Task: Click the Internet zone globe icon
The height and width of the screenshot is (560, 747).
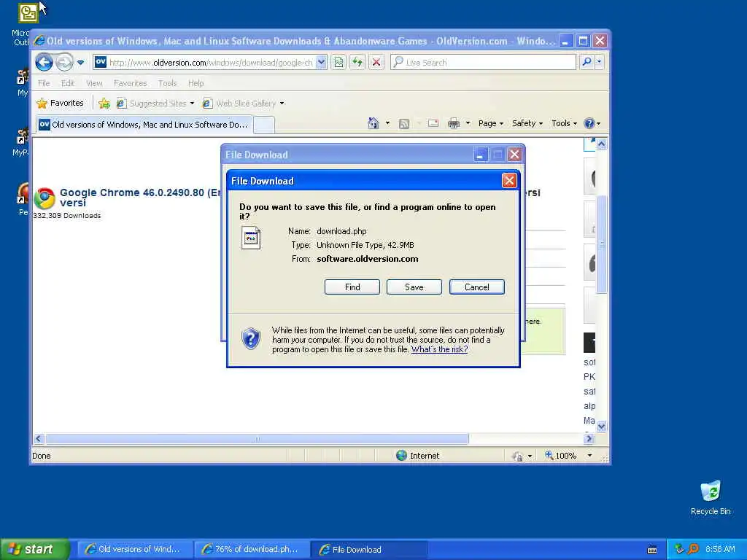Action: point(402,456)
